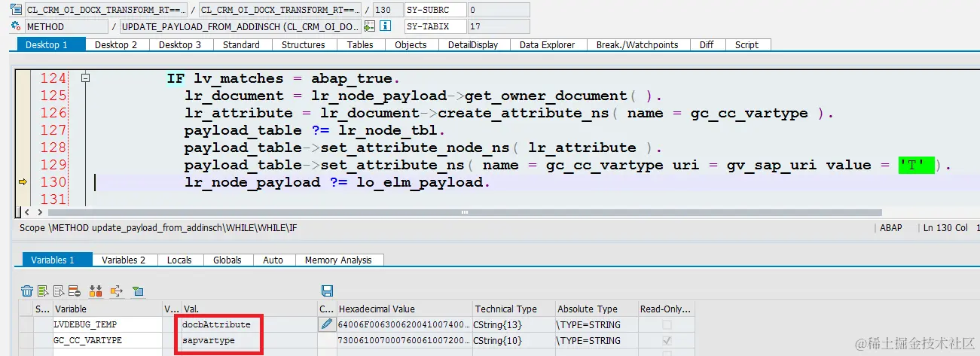This screenshot has width=980, height=356.
Task: Click the gray sheet icon in variables toolbar
Action: click(58, 291)
